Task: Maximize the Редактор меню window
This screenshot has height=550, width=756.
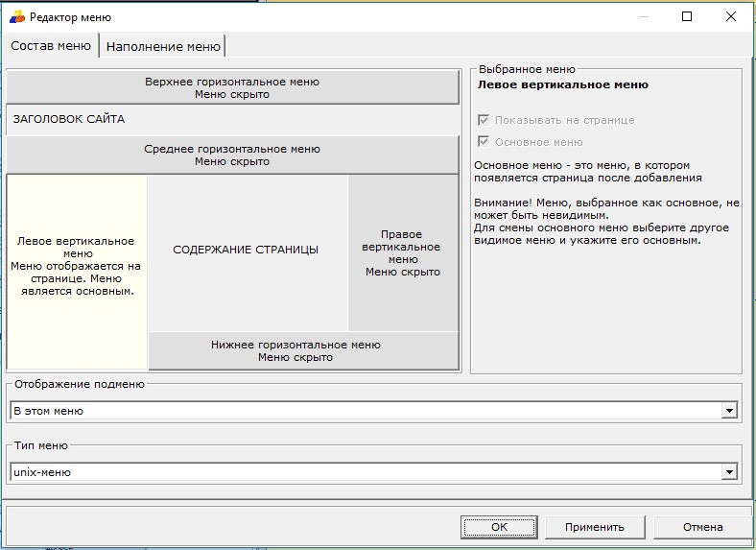Action: (687, 16)
